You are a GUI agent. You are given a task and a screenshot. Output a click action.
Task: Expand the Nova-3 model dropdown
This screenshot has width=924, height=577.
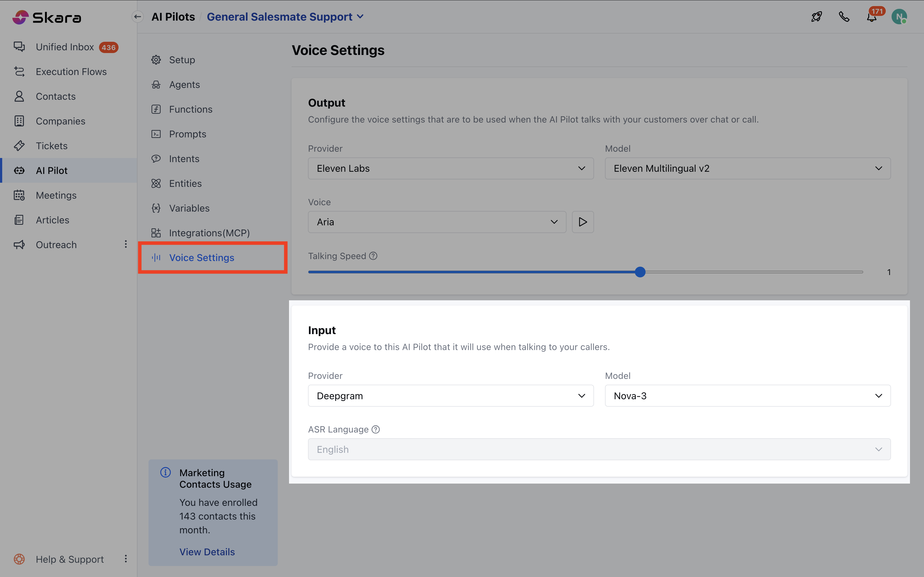747,396
